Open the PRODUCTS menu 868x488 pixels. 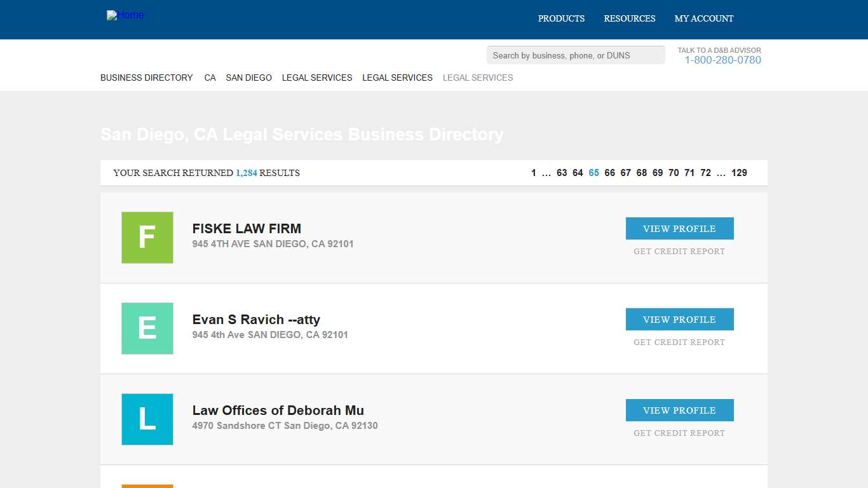pyautogui.click(x=561, y=18)
